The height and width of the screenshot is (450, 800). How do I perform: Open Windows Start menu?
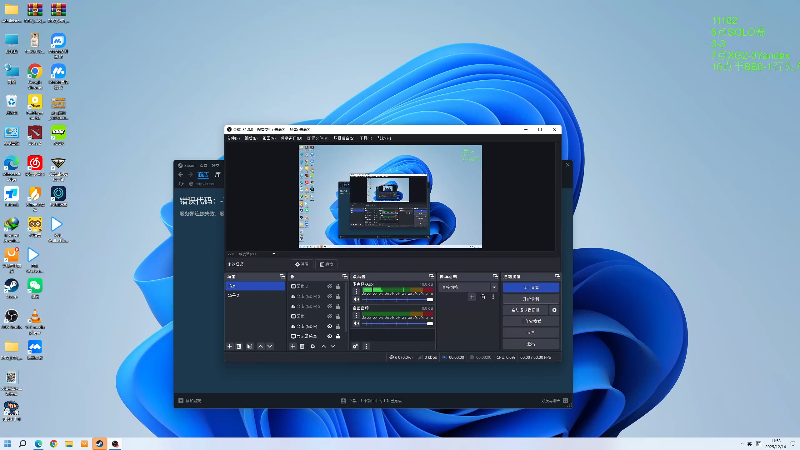click(7, 443)
